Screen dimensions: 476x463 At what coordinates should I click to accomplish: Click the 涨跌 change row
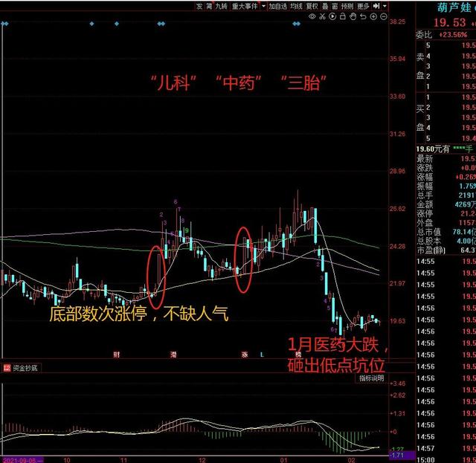tap(446, 168)
